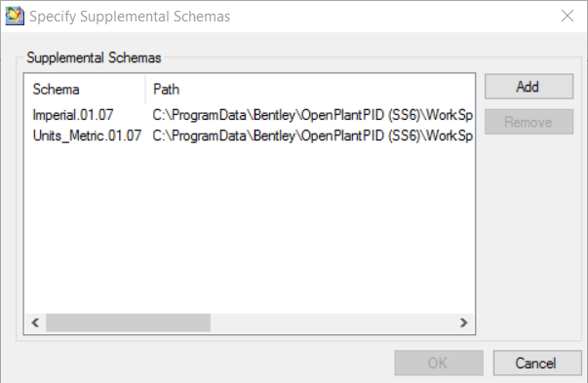This screenshot has width=588, height=383.
Task: Click the dialog title text
Action: coord(130,17)
